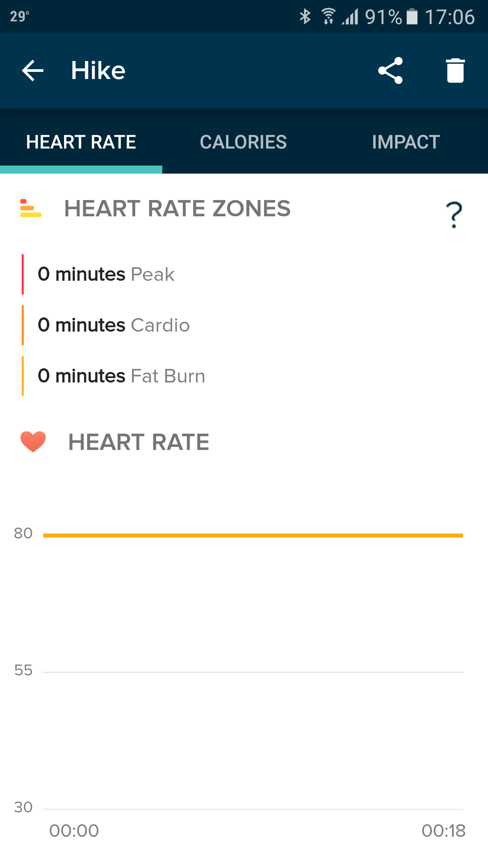
Task: Tap the Bluetooth status icon
Action: (305, 16)
